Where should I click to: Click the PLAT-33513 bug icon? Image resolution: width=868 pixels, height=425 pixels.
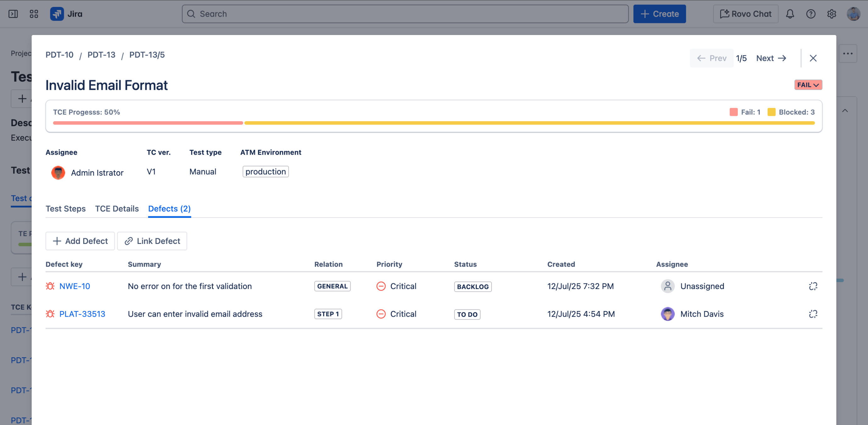[50, 314]
